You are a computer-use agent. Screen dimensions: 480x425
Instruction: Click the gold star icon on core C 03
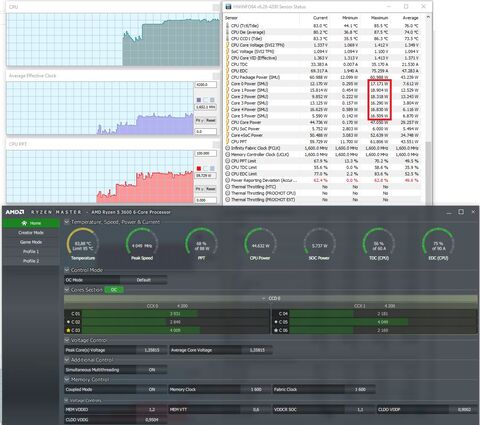[x=68, y=330]
